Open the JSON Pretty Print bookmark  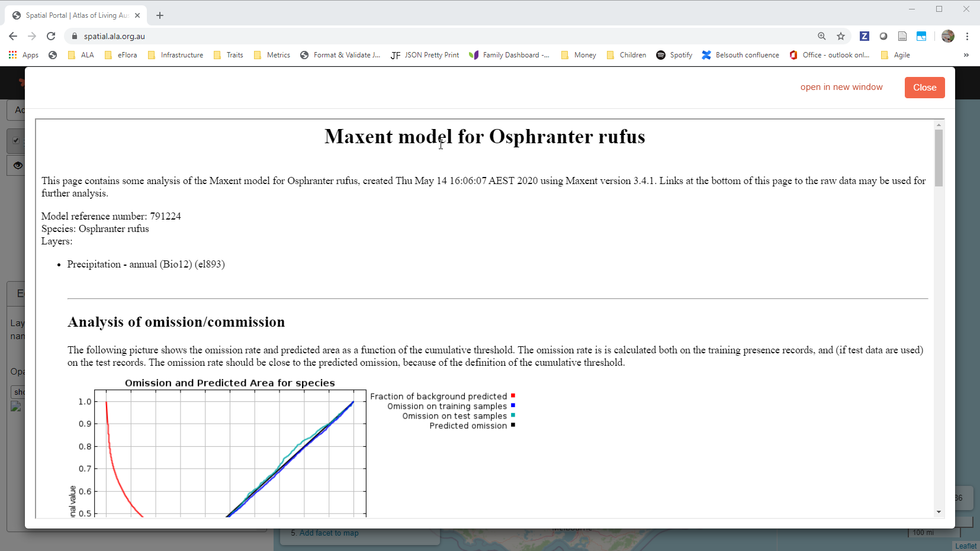[425, 55]
